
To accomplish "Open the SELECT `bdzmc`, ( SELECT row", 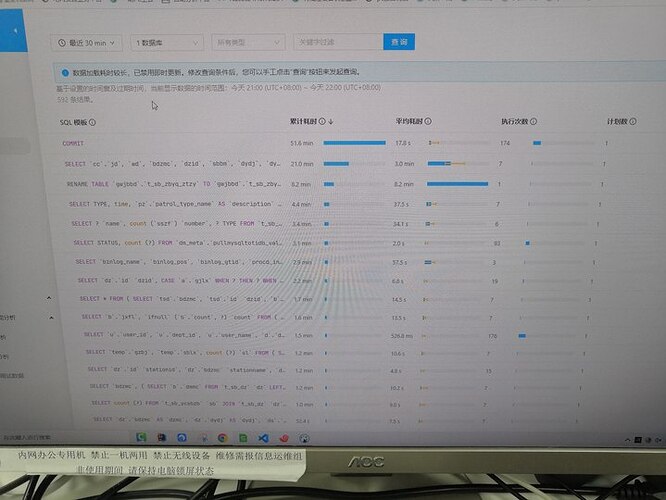I will click(x=187, y=387).
